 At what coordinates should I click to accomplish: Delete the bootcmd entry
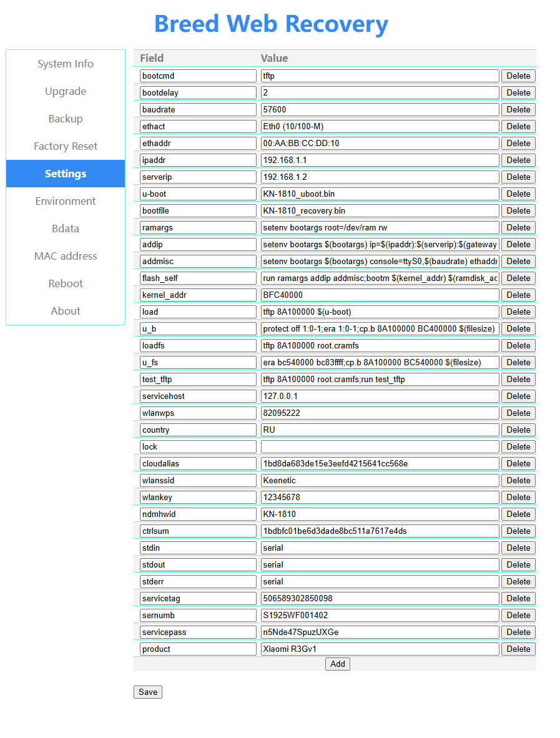click(x=518, y=76)
